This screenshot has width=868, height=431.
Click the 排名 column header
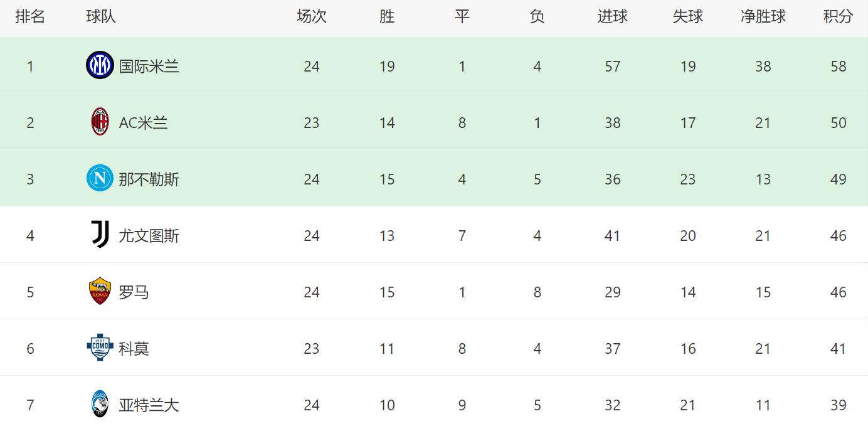tap(30, 17)
